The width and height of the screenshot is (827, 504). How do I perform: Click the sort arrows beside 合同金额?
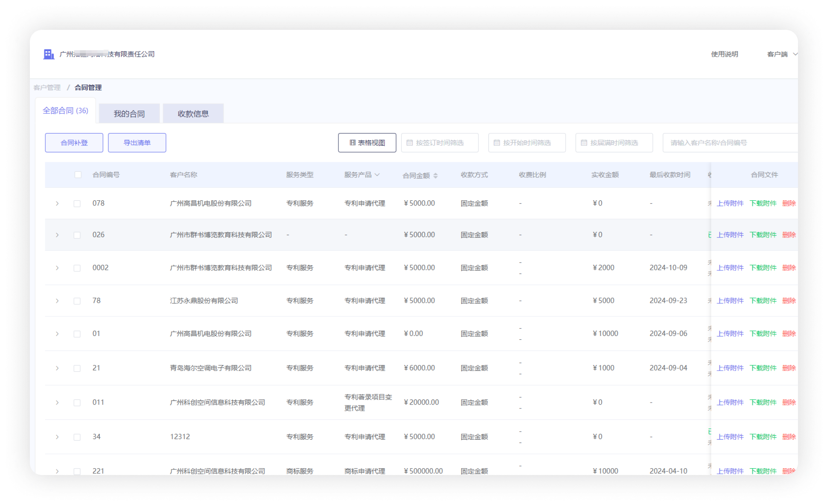pos(435,176)
